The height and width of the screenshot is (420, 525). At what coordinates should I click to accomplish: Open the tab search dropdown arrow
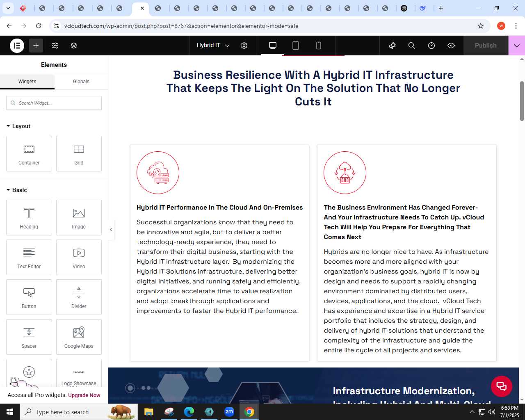pyautogui.click(x=8, y=8)
